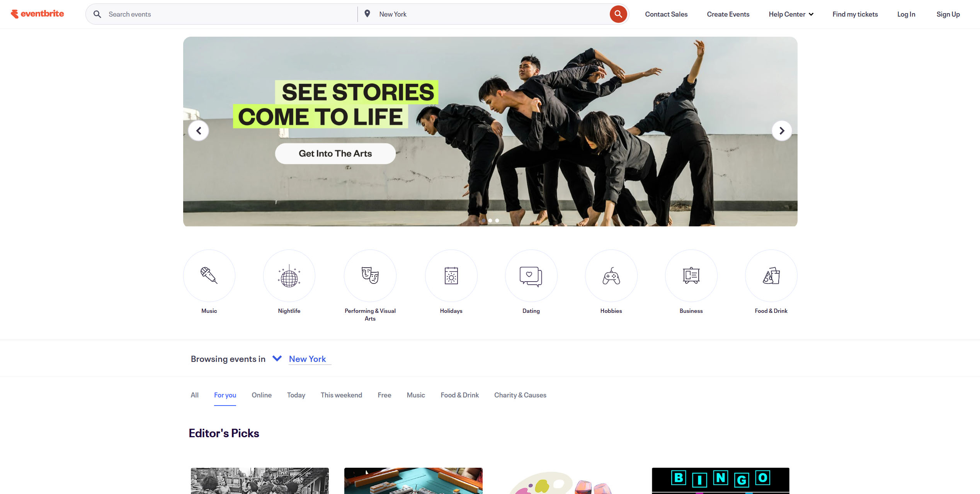This screenshot has height=494, width=980.
Task: Click the Log In link
Action: click(906, 14)
